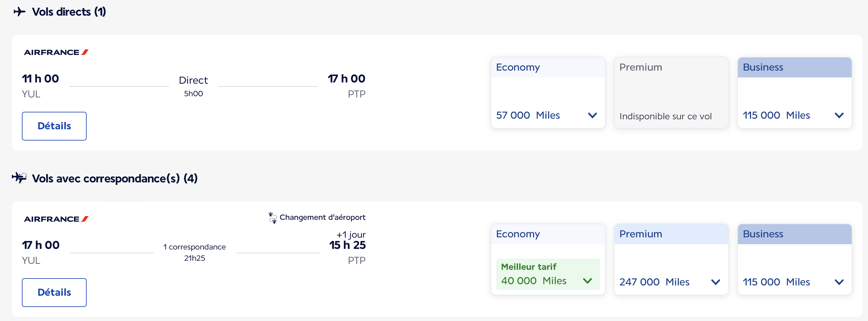Expand Business 115 000 Miles on connecting flight
Image resolution: width=868 pixels, height=321 pixels.
coord(839,282)
